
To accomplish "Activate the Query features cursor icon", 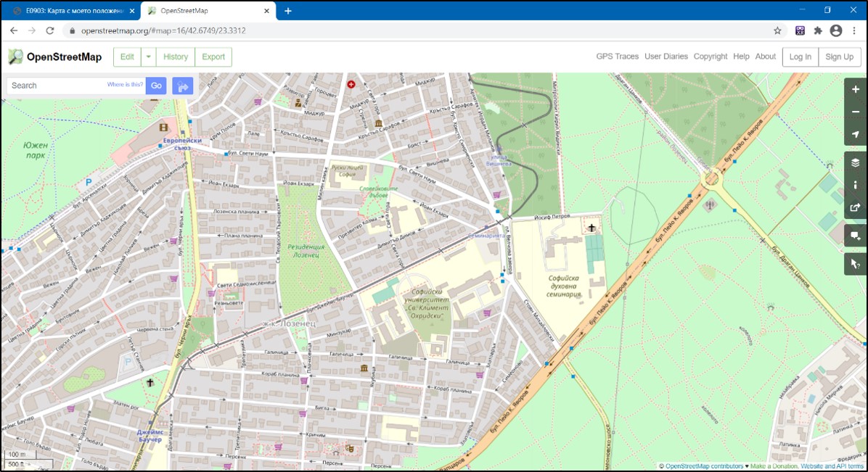I will click(855, 264).
